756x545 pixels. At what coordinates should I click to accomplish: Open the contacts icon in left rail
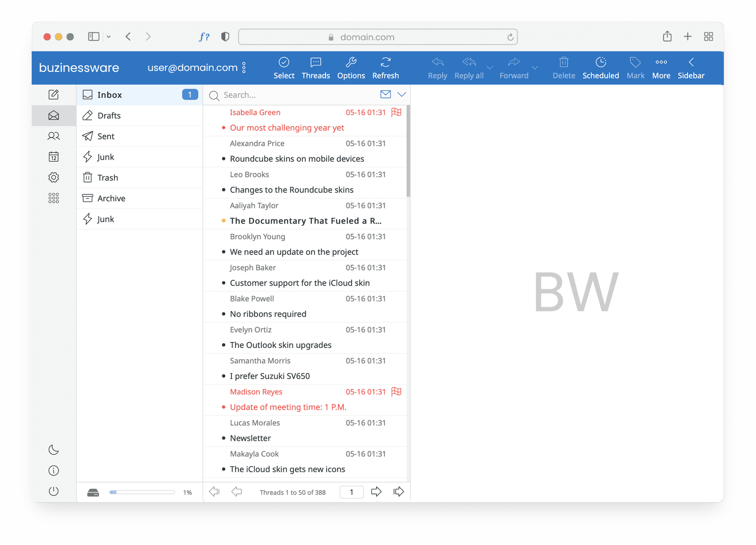54,136
